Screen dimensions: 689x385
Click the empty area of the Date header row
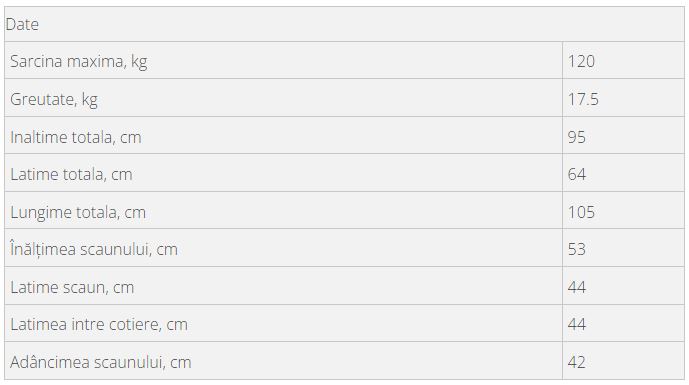coord(360,25)
